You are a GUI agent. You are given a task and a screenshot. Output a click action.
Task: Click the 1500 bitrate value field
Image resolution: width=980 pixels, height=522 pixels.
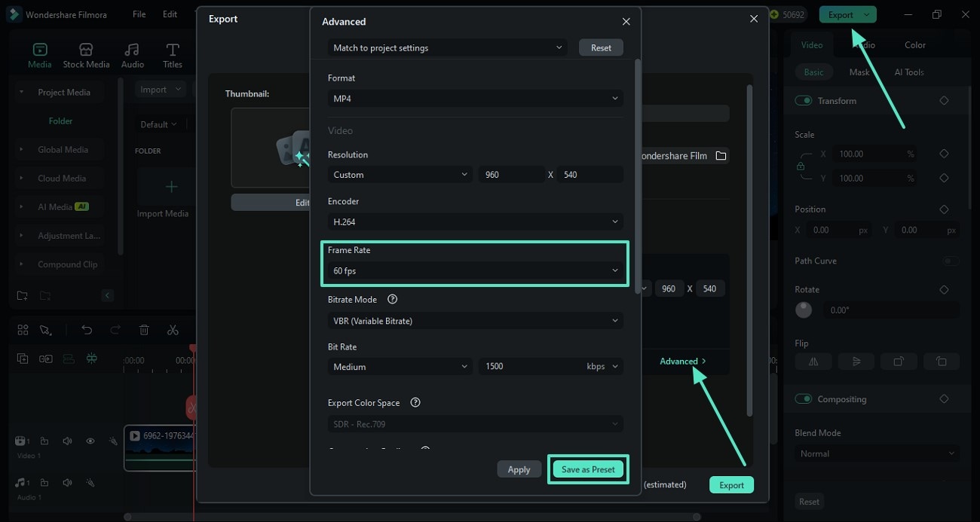tap(529, 367)
